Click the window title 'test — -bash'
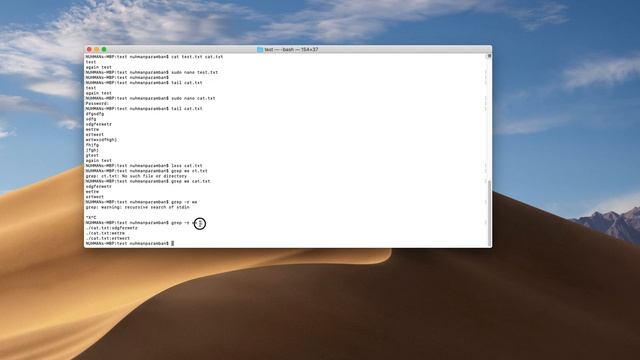The width and height of the screenshot is (640, 360). coord(280,49)
